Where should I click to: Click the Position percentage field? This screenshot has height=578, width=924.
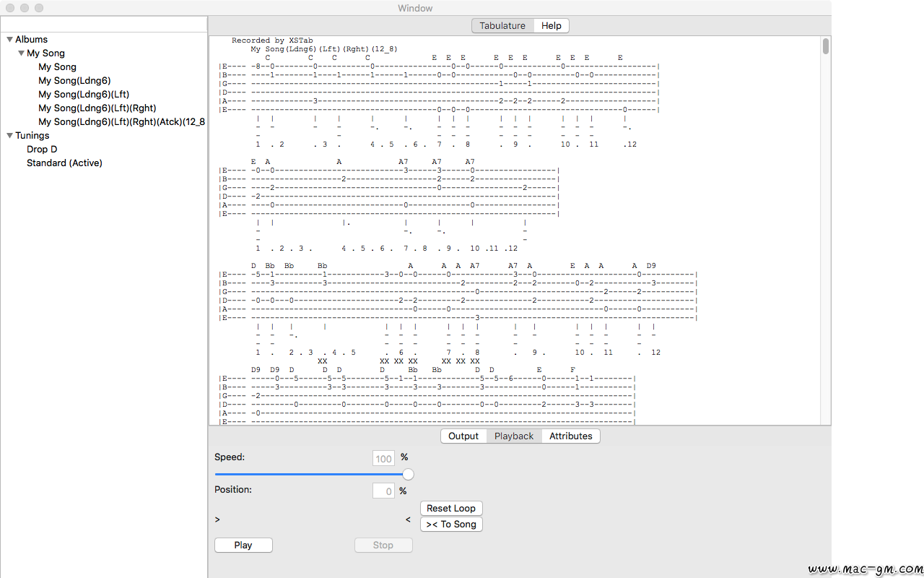click(383, 491)
